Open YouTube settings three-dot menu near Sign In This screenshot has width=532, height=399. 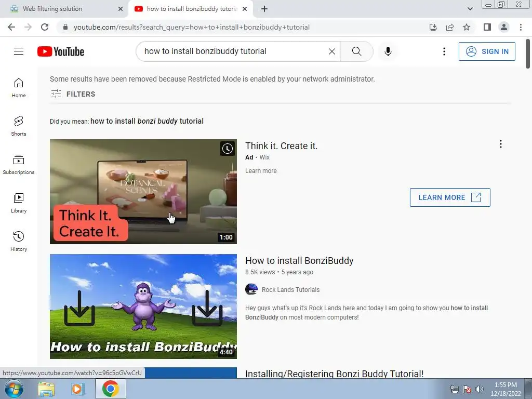pyautogui.click(x=444, y=51)
